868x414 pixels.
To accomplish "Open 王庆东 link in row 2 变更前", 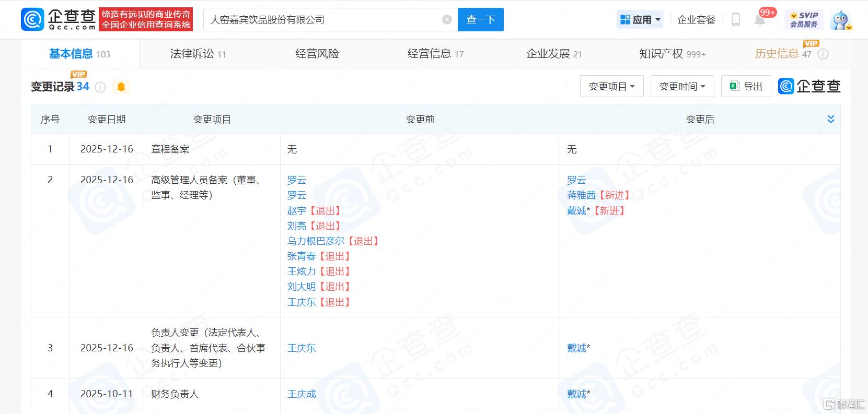I will coord(302,302).
